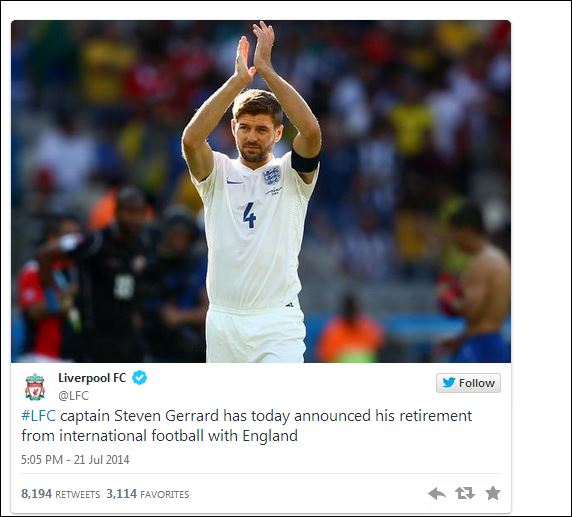
Task: Click the reply arrow icon
Action: tap(437, 493)
